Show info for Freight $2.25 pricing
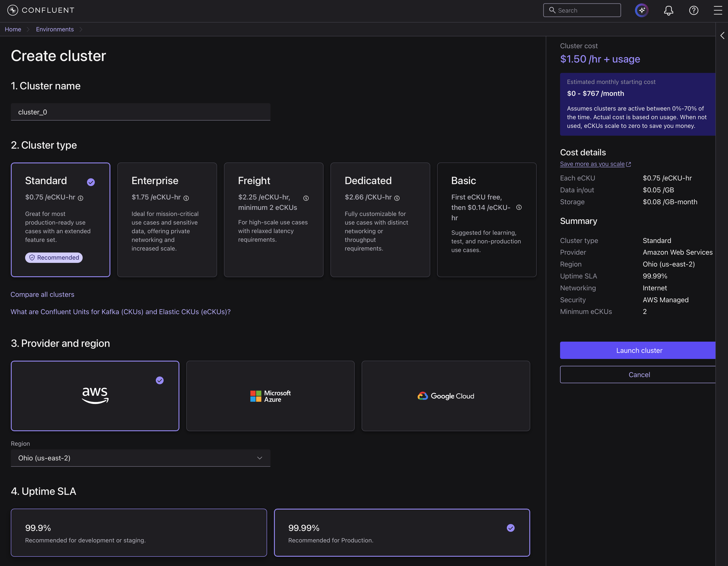The image size is (728, 566). pos(306,198)
